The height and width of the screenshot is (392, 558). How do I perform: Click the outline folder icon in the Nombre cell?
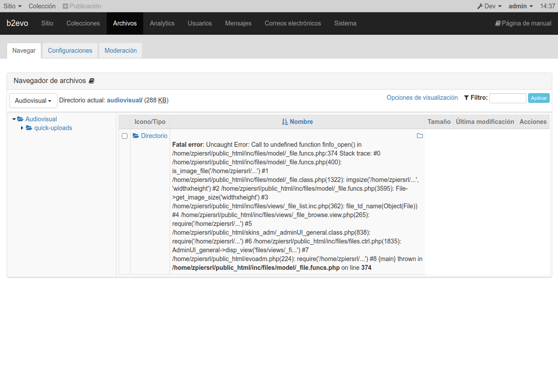pos(420,136)
